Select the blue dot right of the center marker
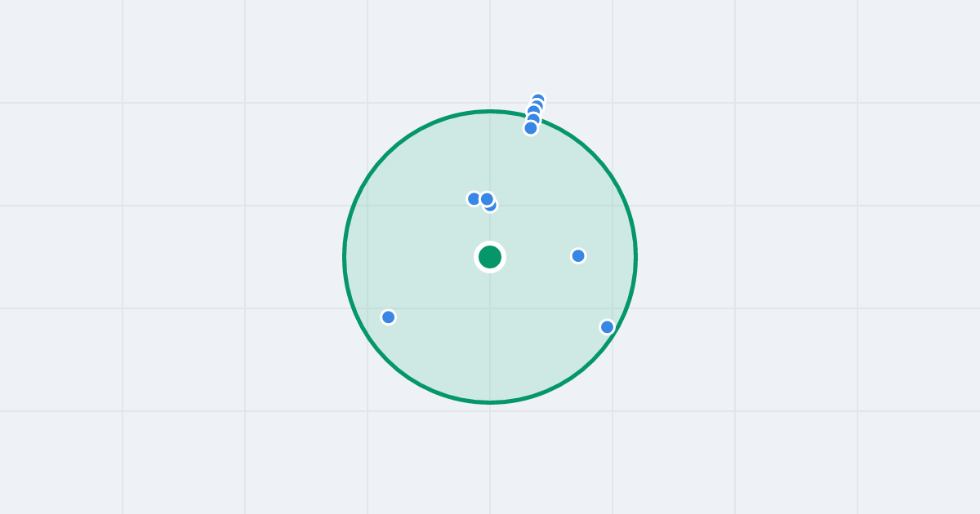The width and height of the screenshot is (980, 514). [x=578, y=256]
